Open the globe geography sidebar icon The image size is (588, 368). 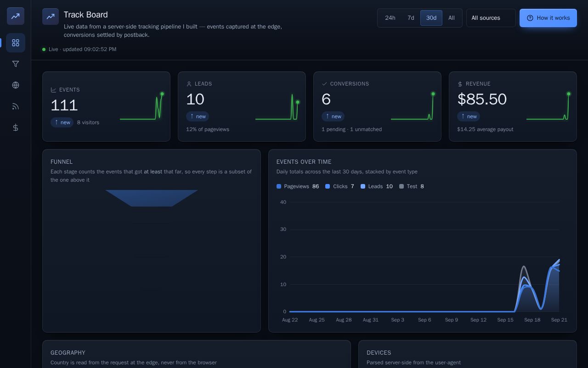[x=16, y=85]
